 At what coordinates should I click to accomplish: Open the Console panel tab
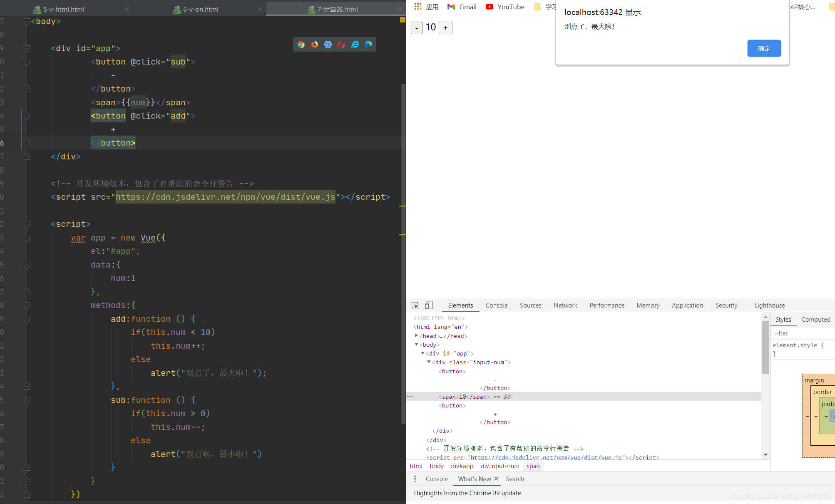[x=496, y=305]
